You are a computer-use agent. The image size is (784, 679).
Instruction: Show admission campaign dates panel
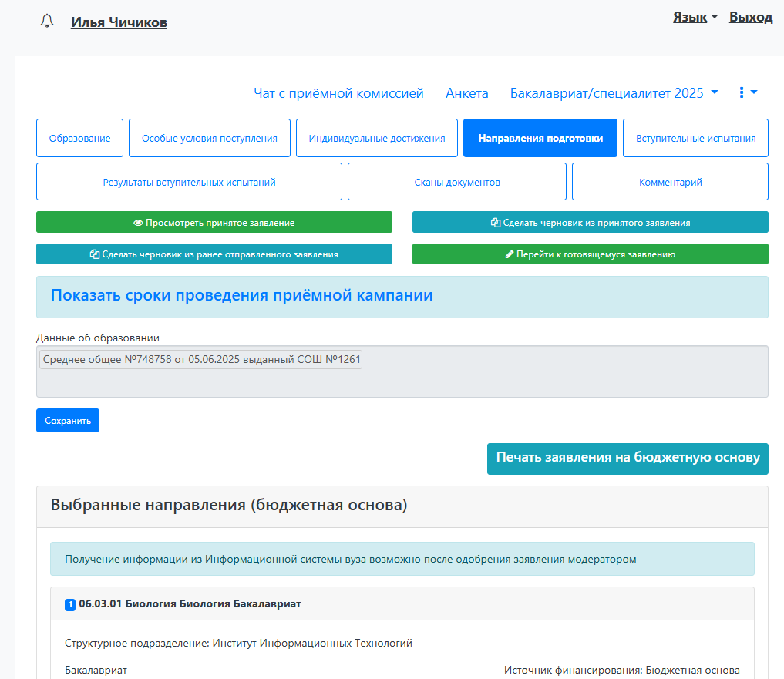tap(241, 296)
